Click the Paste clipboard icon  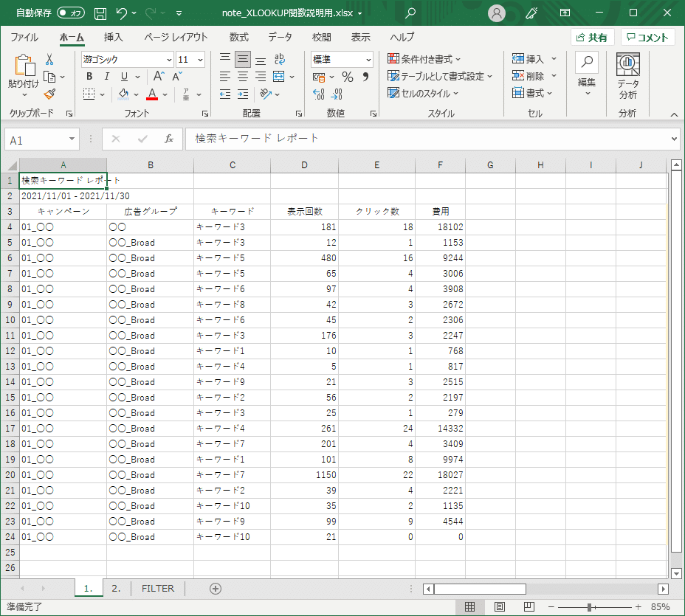tap(24, 66)
